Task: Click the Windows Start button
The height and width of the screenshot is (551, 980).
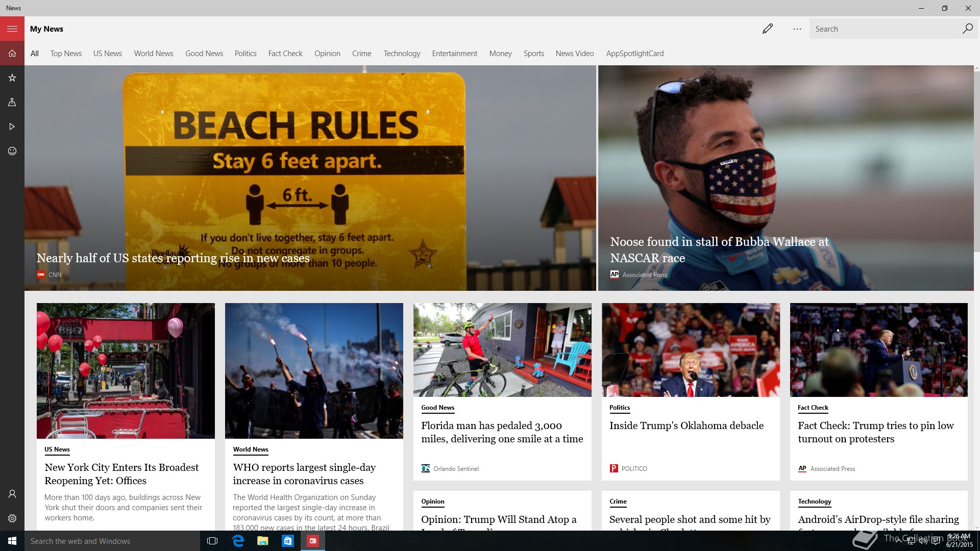Action: point(12,541)
